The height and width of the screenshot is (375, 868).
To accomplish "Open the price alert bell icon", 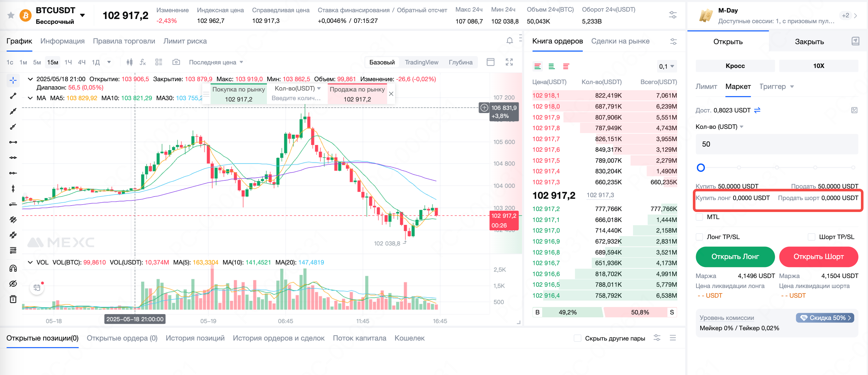I will (509, 41).
